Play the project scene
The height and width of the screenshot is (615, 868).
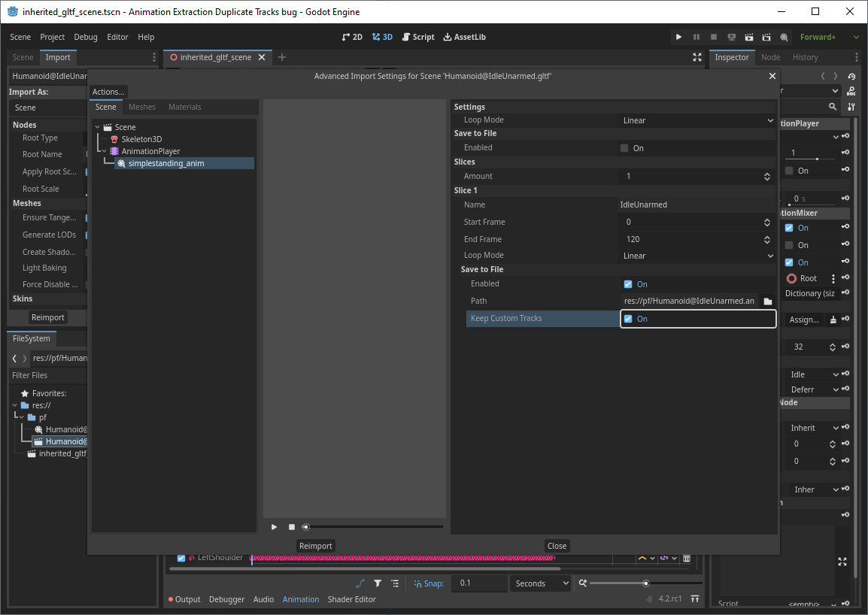678,36
